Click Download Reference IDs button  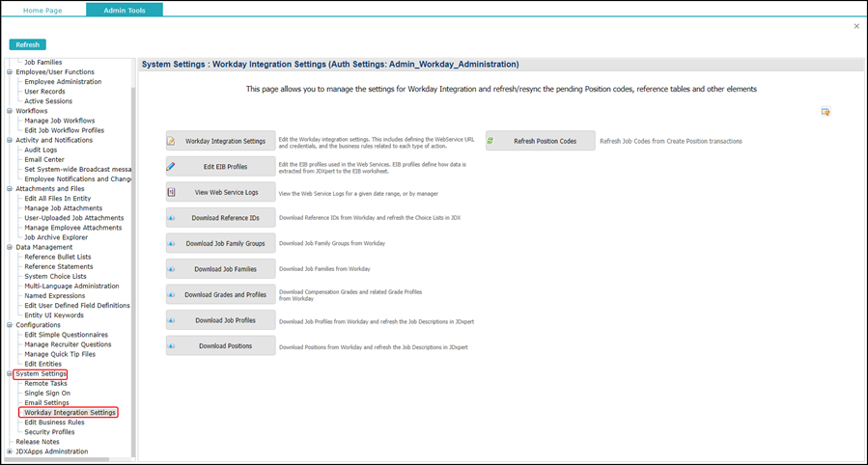tap(221, 218)
